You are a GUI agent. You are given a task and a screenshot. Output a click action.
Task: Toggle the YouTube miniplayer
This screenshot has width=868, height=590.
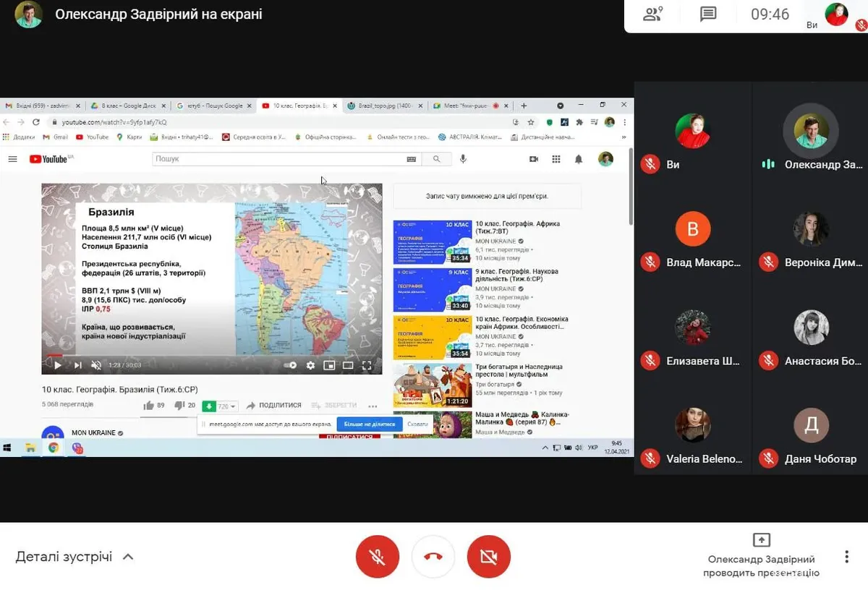pyautogui.click(x=329, y=365)
